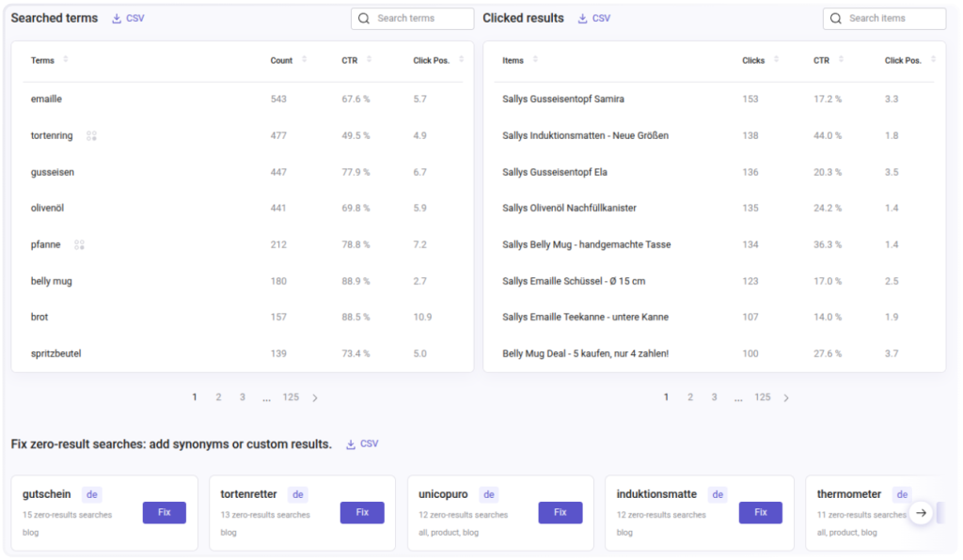Sort Searched terms by Count column
Viewport: 963px width, 560px height.
[x=304, y=59]
